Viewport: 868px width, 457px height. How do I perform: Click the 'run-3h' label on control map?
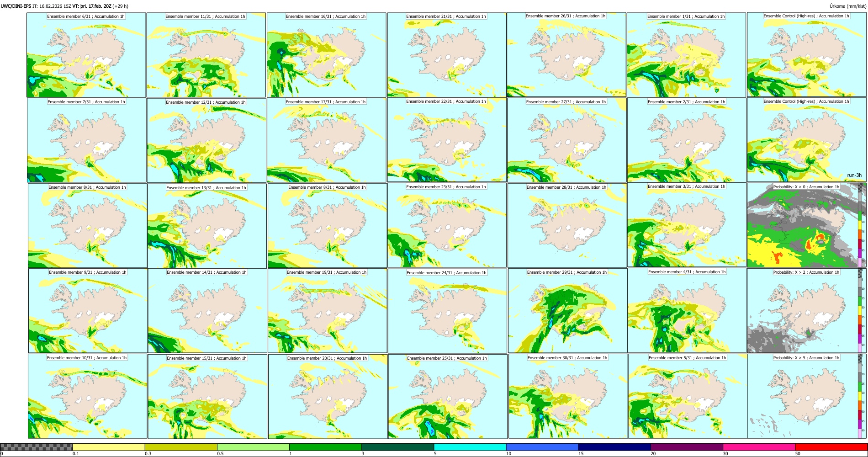tap(854, 175)
